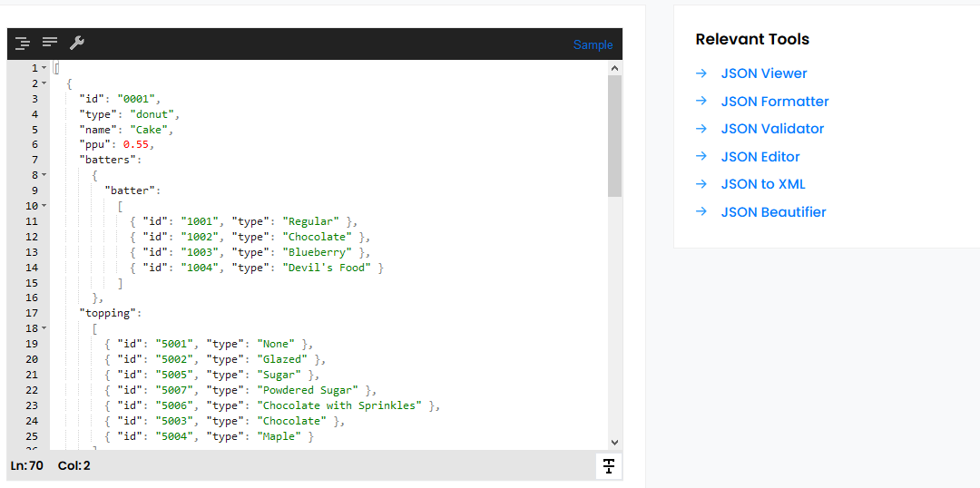Viewport: 980px width, 488px height.
Task: Fold the batter array at line 10
Action: (44, 206)
